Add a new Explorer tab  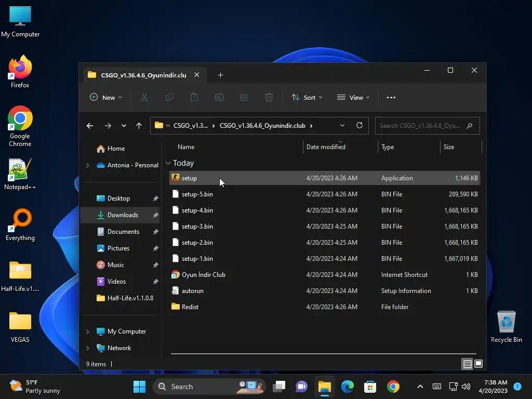(x=220, y=75)
